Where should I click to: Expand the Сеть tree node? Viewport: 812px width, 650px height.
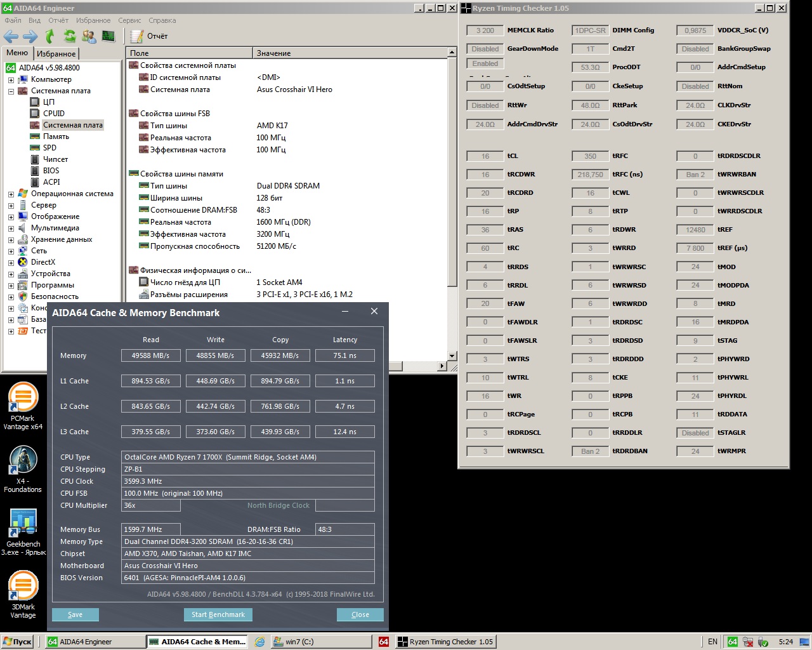coord(11,251)
